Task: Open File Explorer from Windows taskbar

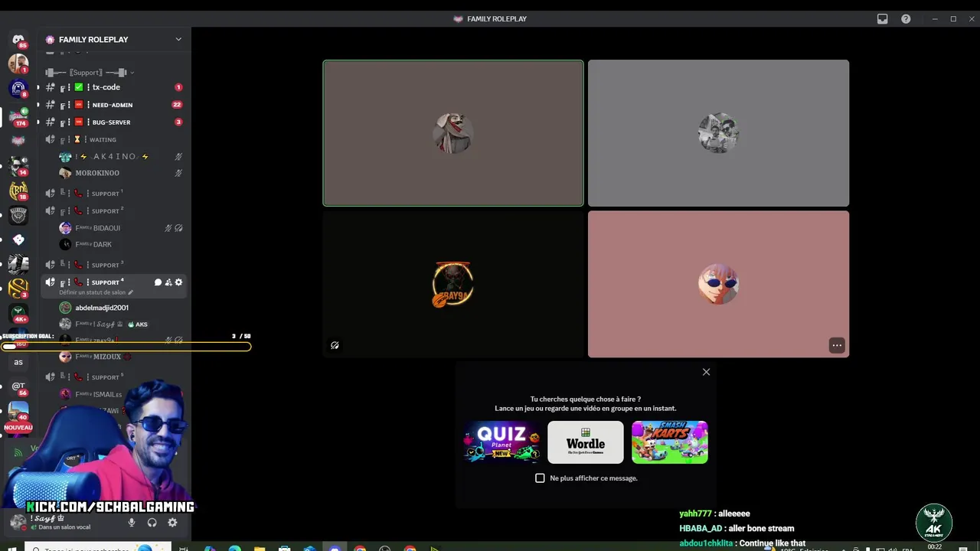Action: pyautogui.click(x=260, y=548)
